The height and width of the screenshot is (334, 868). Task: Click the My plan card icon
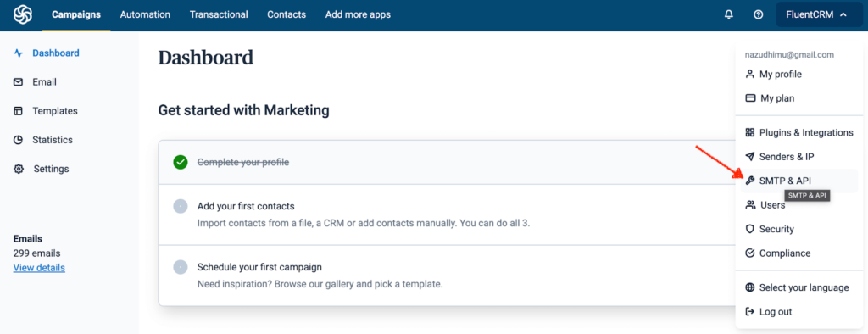click(x=750, y=98)
